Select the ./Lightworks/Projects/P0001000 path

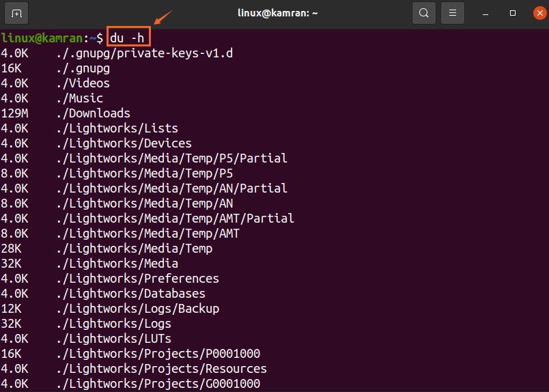(x=158, y=354)
